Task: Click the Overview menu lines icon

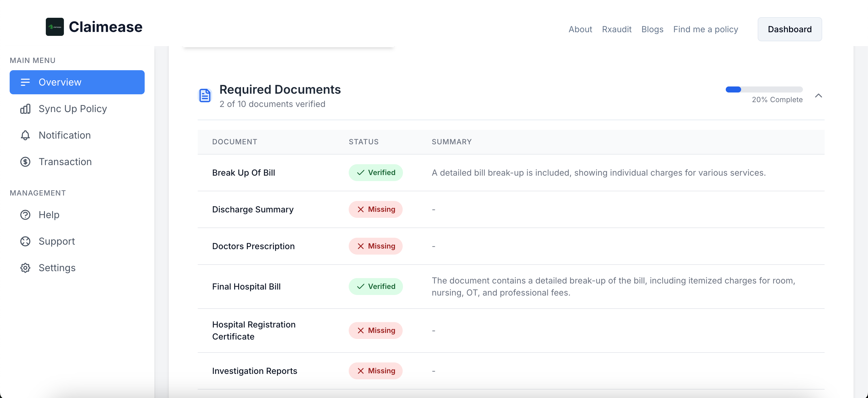Action: pyautogui.click(x=25, y=82)
